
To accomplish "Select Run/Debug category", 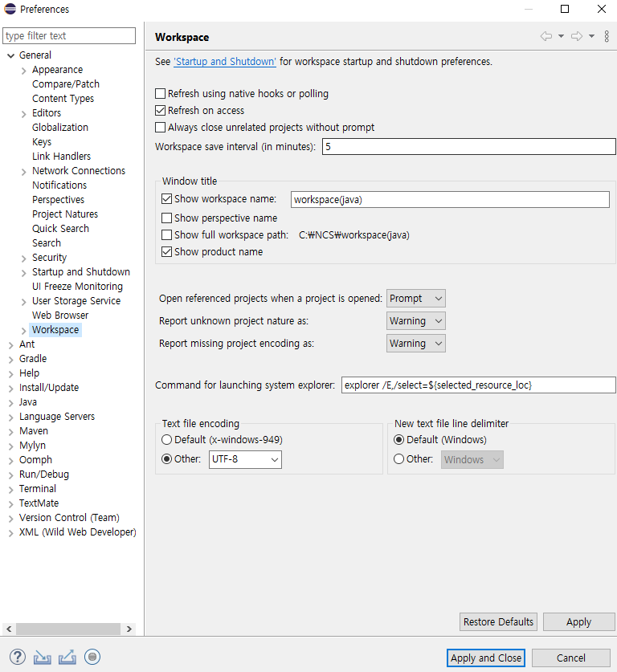I will [43, 474].
